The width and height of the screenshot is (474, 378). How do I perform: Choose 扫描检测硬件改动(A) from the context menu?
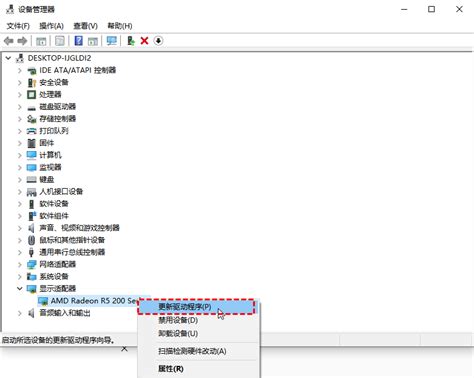coord(199,351)
